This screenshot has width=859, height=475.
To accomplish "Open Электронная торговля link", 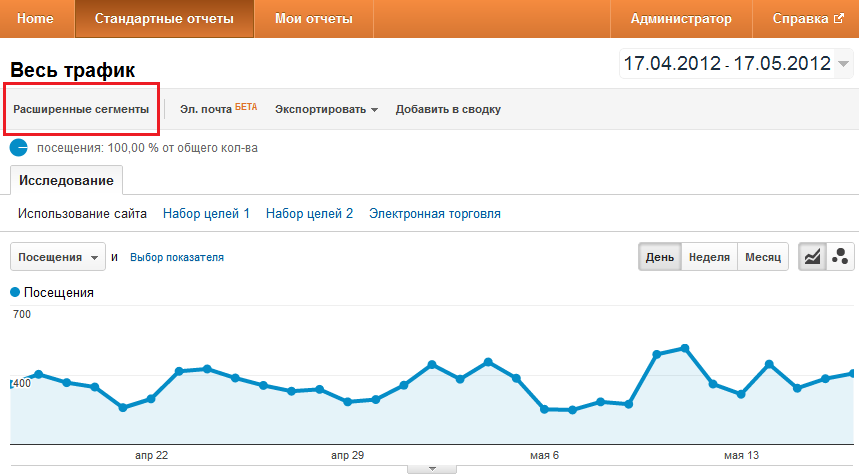I will point(435,214).
